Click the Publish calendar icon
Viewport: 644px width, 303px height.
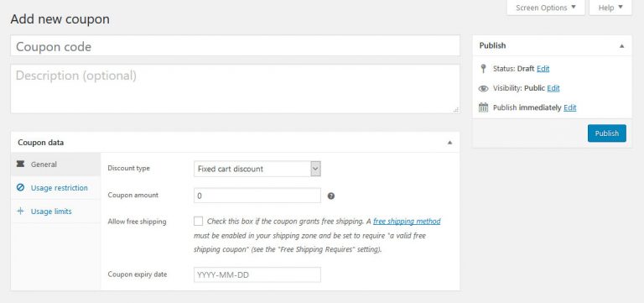coord(483,107)
